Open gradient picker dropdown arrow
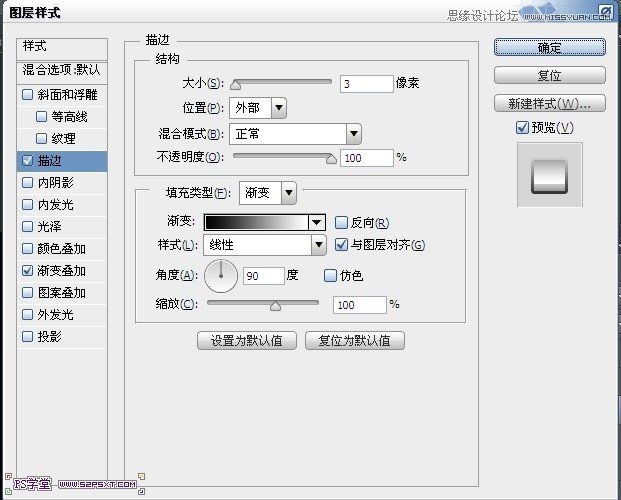Viewport: 621px width, 500px height. click(316, 223)
